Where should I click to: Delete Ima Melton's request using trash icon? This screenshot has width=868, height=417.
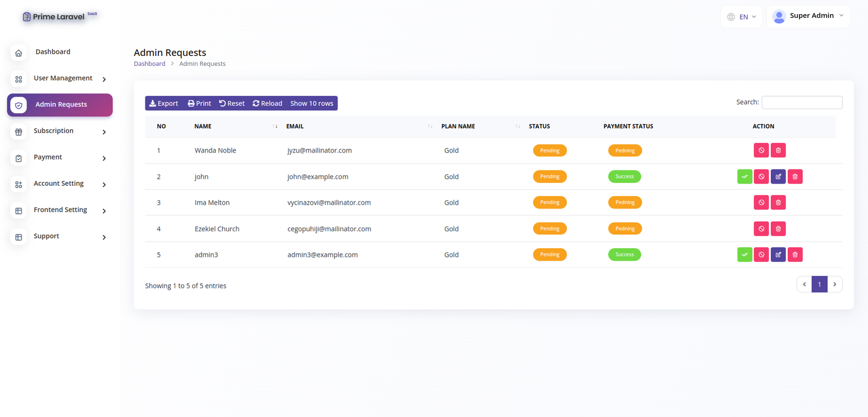pos(778,203)
